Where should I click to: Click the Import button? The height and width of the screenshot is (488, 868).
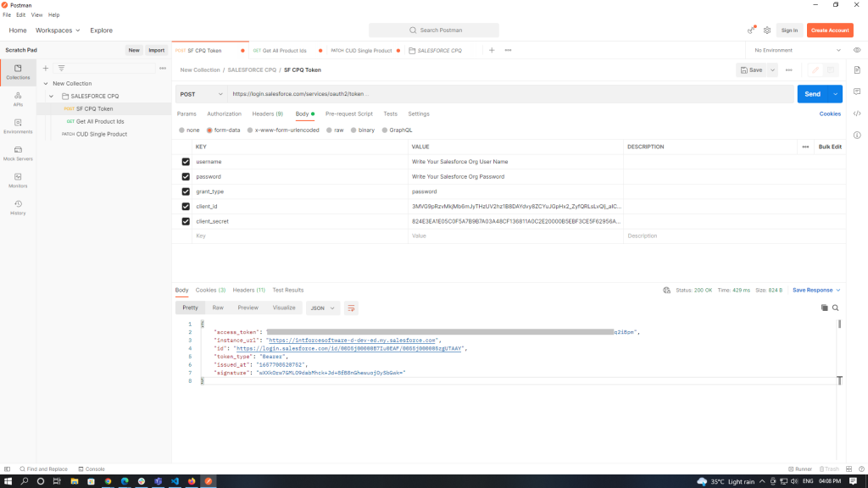click(x=157, y=50)
